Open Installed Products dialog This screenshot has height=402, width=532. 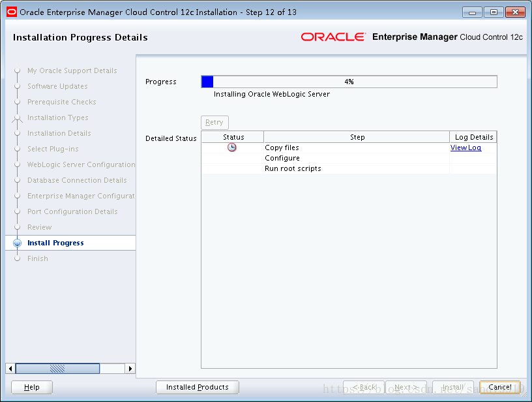click(x=198, y=387)
